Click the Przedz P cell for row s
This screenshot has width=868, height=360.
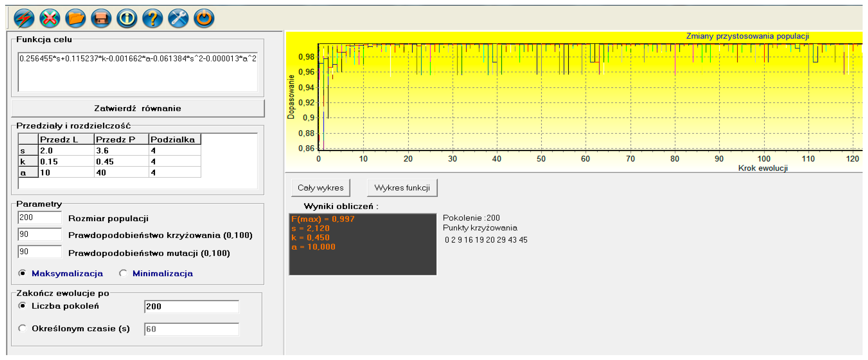121,151
